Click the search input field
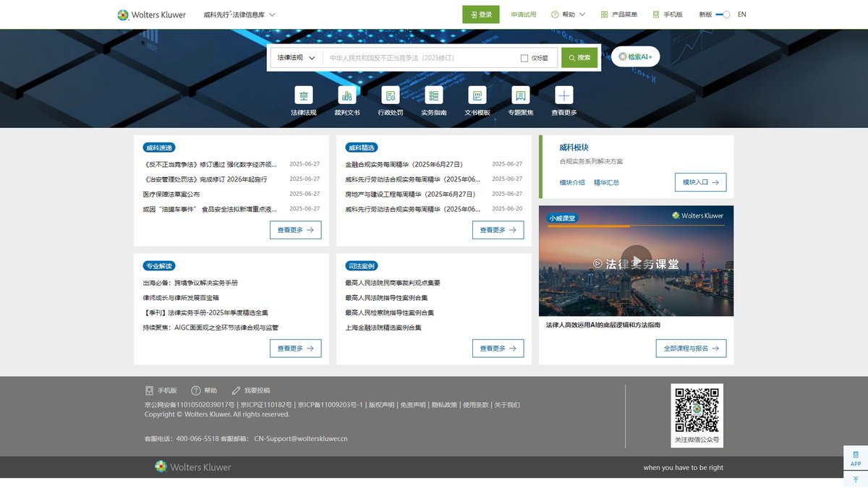The height and width of the screenshot is (488, 868). click(421, 58)
